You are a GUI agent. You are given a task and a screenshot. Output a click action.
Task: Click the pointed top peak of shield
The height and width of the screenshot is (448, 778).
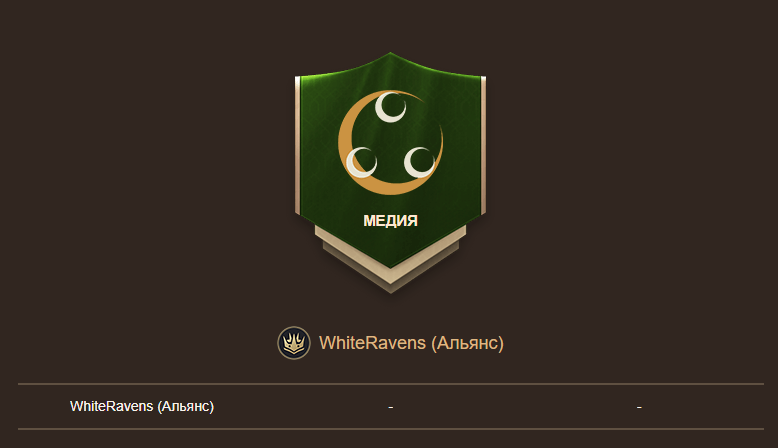tap(390, 55)
